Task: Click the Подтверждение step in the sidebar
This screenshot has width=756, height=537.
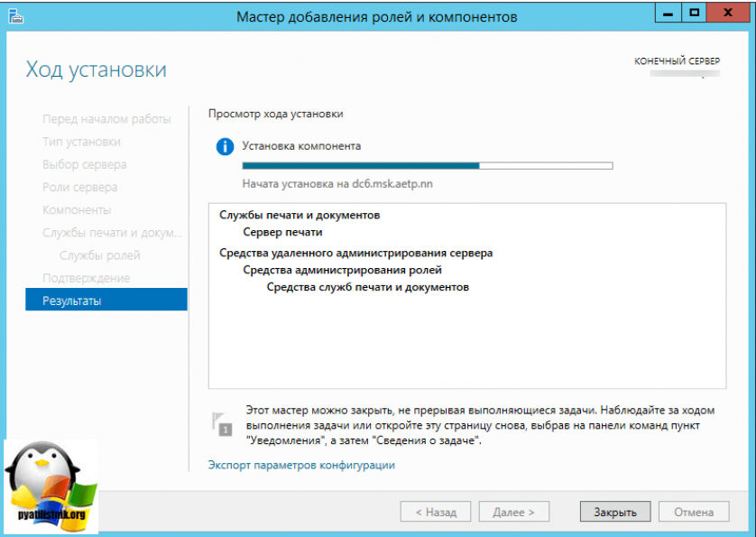Action: tap(86, 278)
